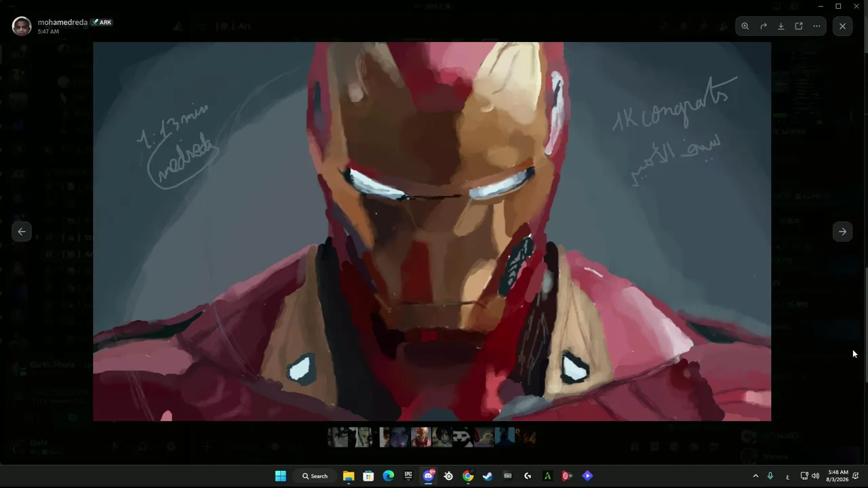868x488 pixels.
Task: Open Microsoft Store from the taskbar
Action: tap(368, 476)
